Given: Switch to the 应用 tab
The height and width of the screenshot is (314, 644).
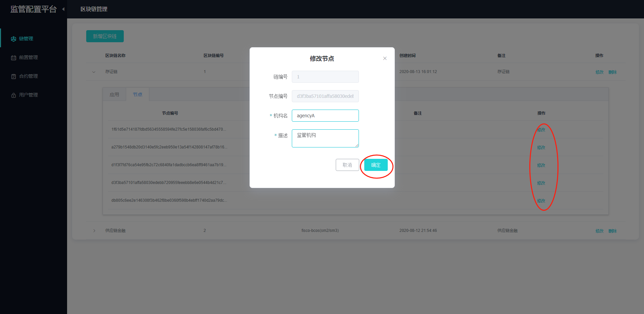Looking at the screenshot, I should 114,95.
